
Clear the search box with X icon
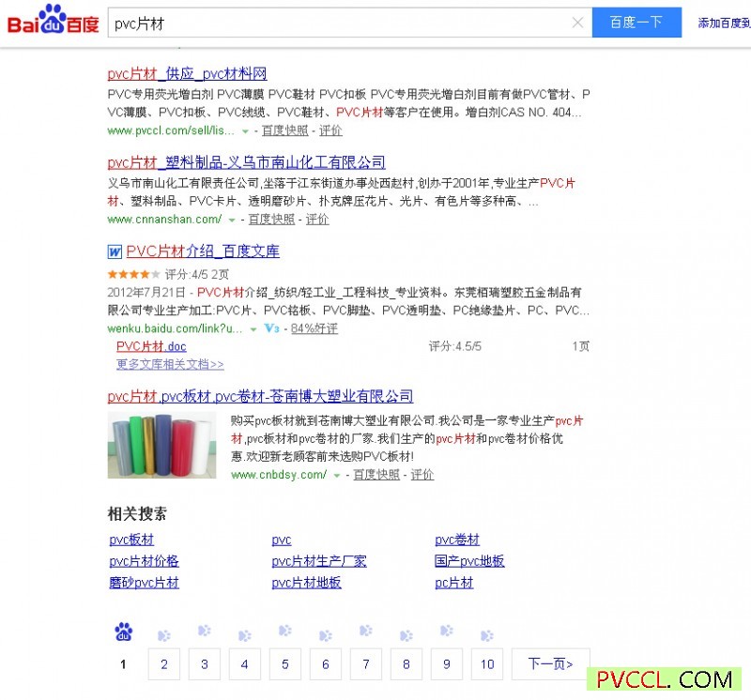pyautogui.click(x=577, y=23)
